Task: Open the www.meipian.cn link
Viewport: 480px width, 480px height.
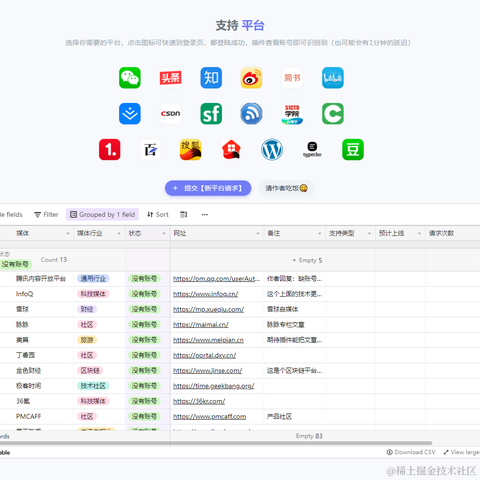Action: click(208, 340)
